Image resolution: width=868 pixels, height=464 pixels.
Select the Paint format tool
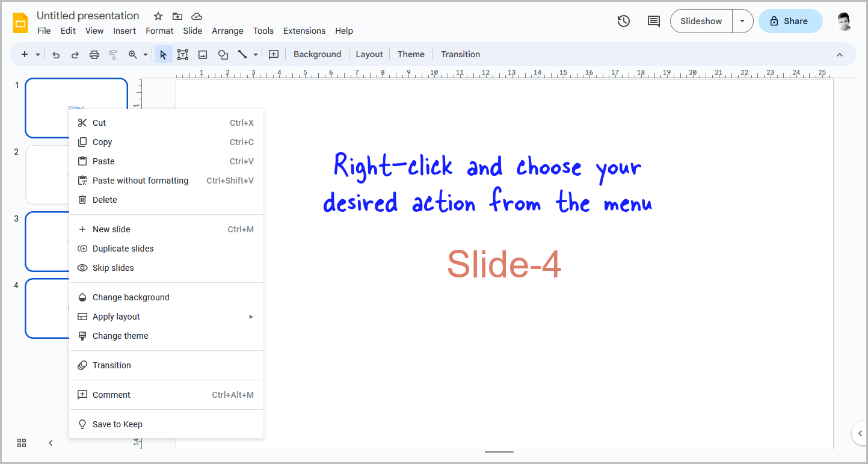[x=113, y=54]
